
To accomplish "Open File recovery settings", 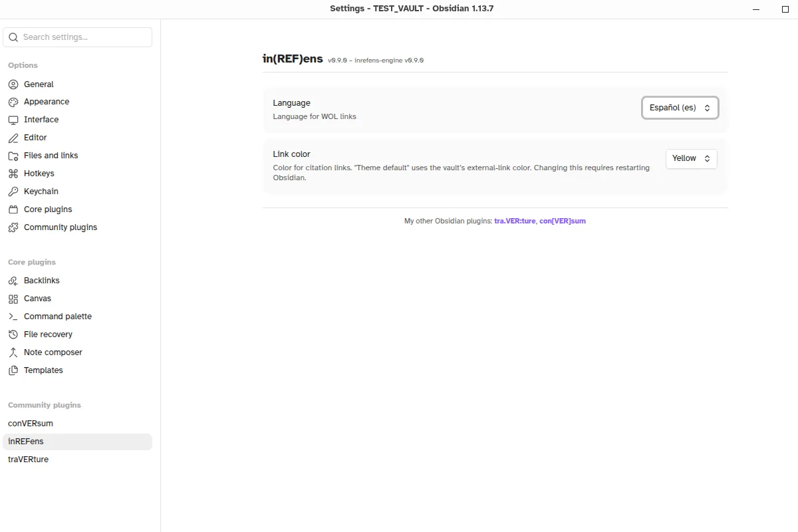I will point(77,335).
